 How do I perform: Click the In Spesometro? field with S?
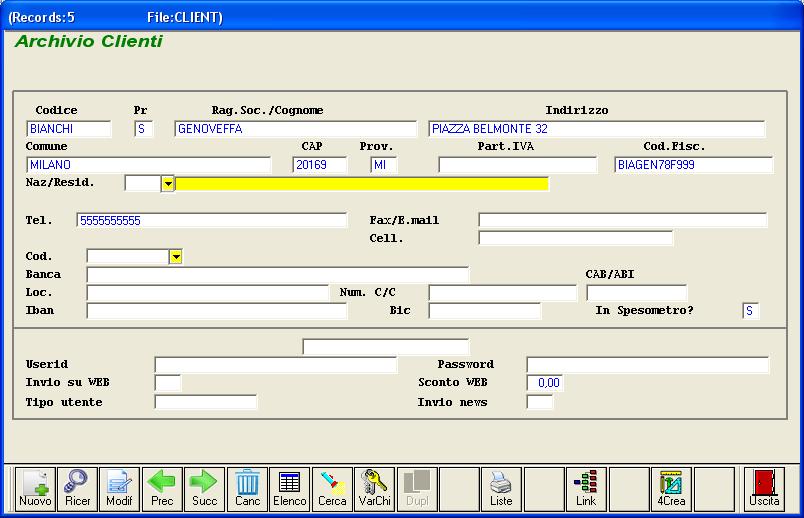(751, 311)
